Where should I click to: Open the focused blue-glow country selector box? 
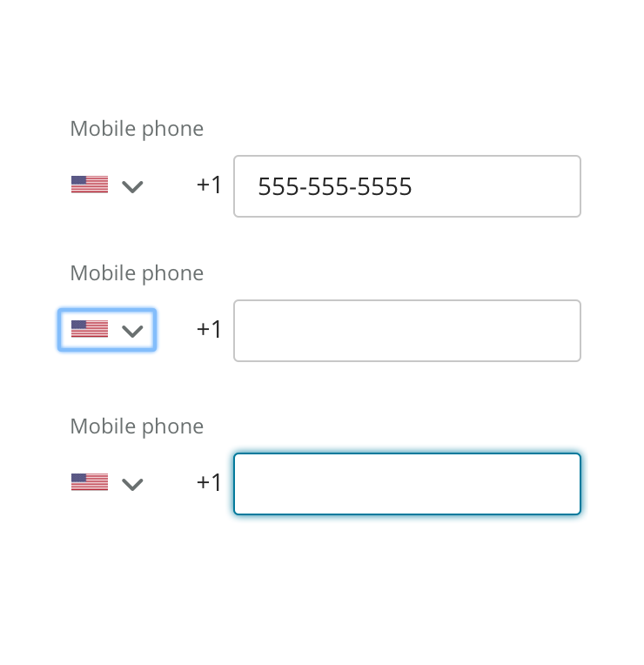[107, 330]
